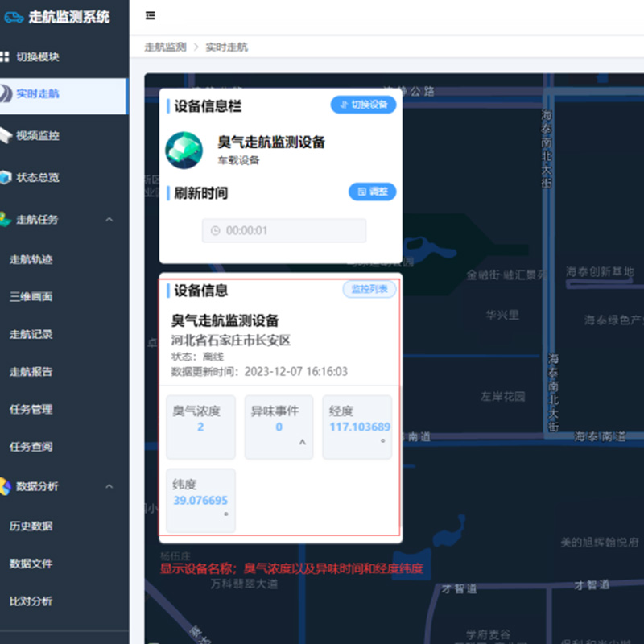Click the 万科翡翠大道 map label

pyautogui.click(x=244, y=584)
